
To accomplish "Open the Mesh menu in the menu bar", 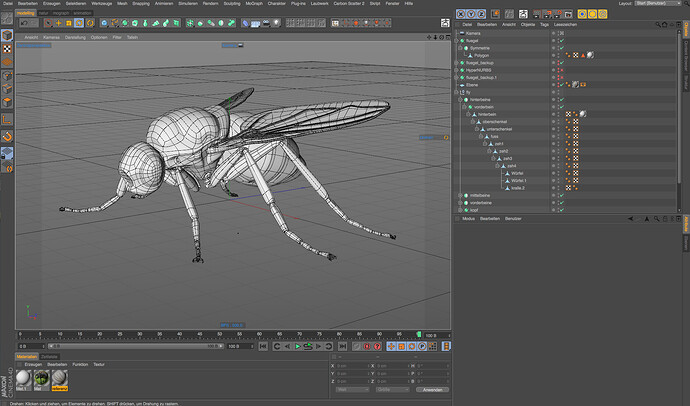I will coord(122,3).
